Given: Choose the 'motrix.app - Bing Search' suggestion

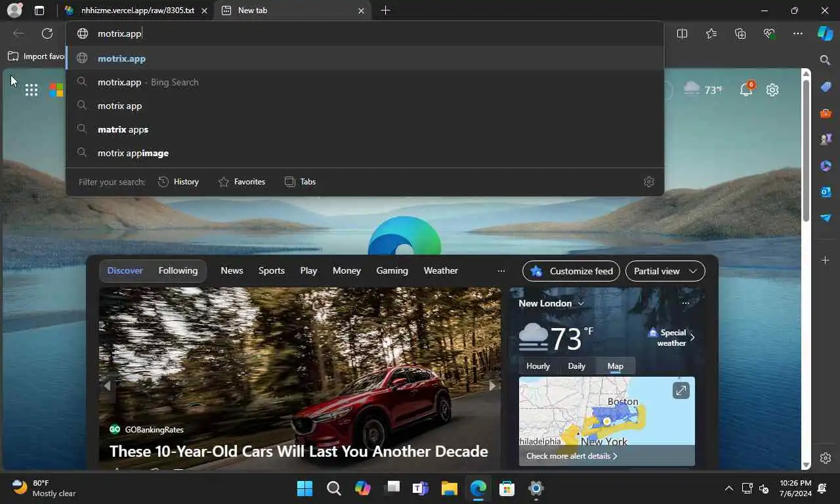Looking at the screenshot, I should pyautogui.click(x=365, y=82).
